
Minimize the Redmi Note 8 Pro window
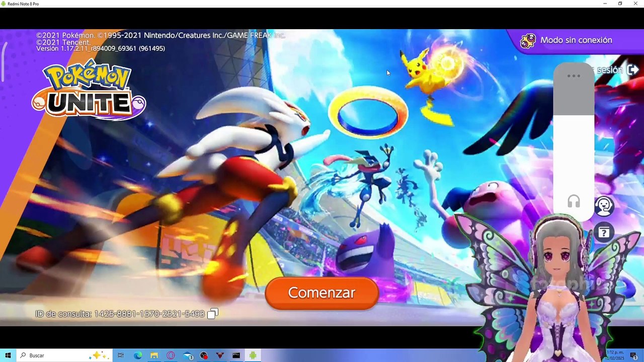[605, 4]
